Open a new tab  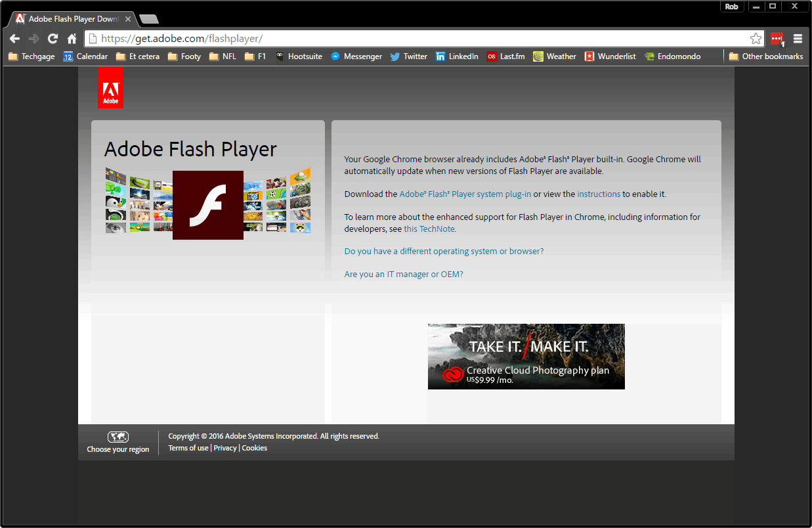click(149, 19)
